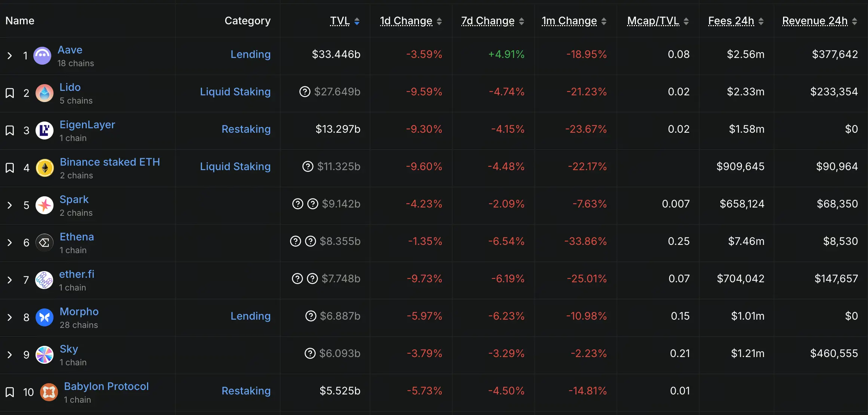Click the Morpho butterfly logo
The width and height of the screenshot is (868, 415).
point(44,317)
